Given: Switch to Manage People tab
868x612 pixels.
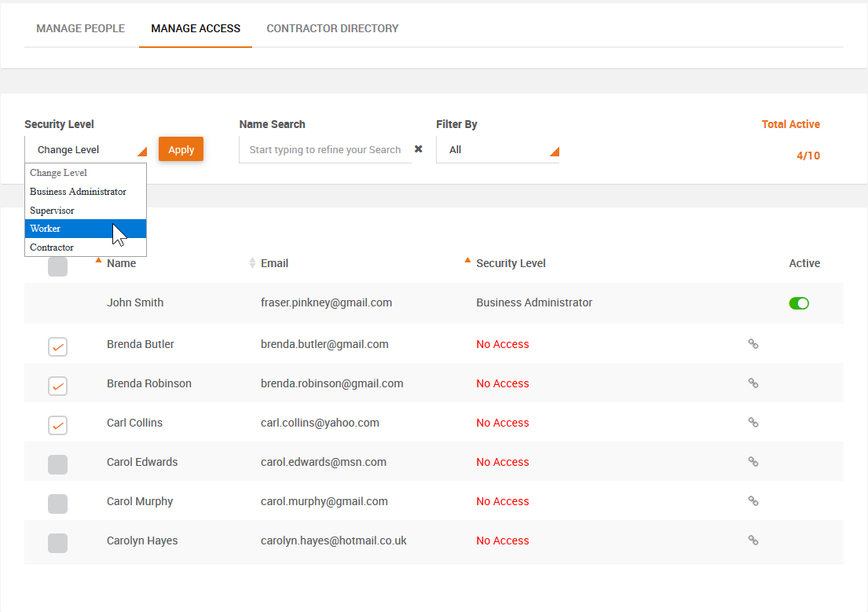Looking at the screenshot, I should pos(80,28).
